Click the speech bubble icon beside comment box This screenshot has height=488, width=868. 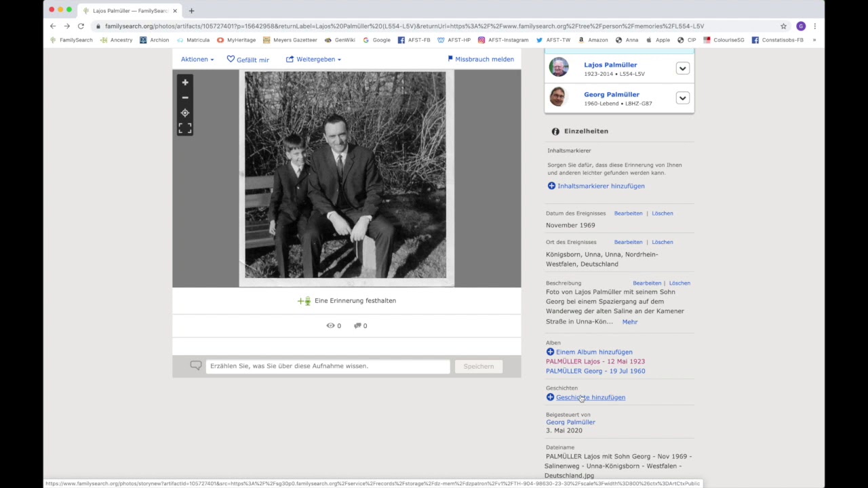[196, 366]
